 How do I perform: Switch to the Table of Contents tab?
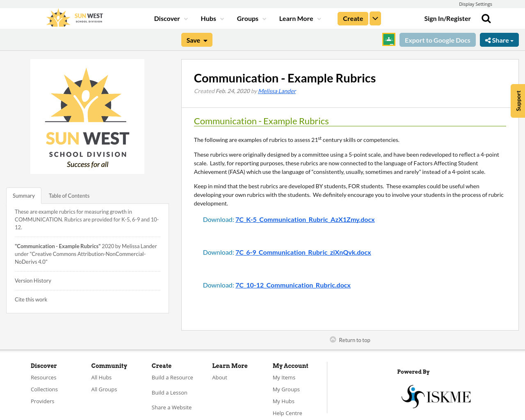tap(68, 195)
